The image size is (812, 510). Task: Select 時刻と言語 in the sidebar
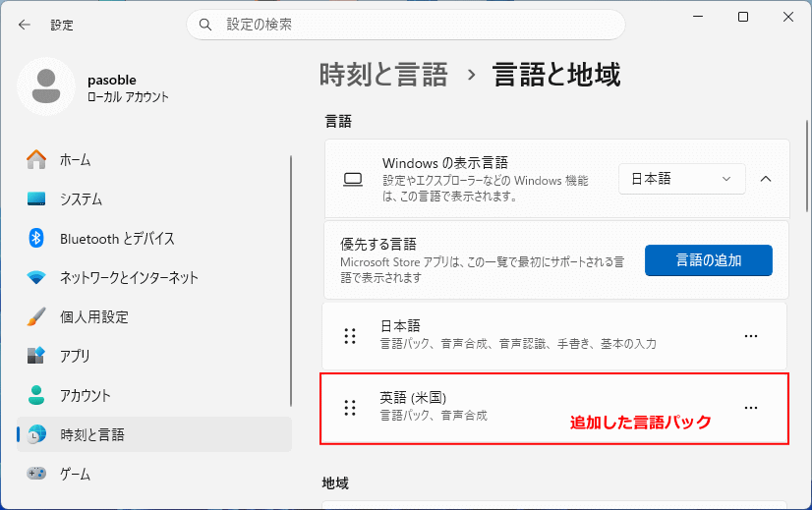154,434
